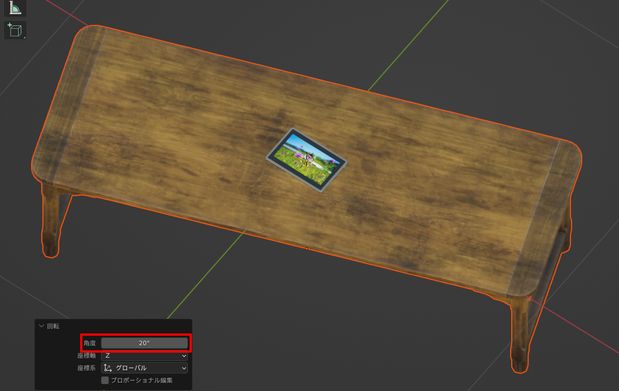Select the Measure tool icon
This screenshot has width=619, height=391.
click(15, 8)
